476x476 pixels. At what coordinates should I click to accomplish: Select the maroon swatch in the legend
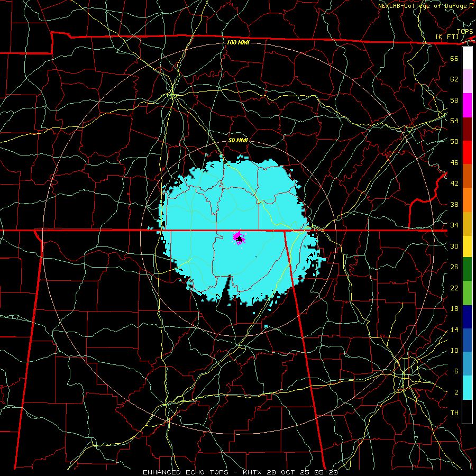tap(467, 129)
